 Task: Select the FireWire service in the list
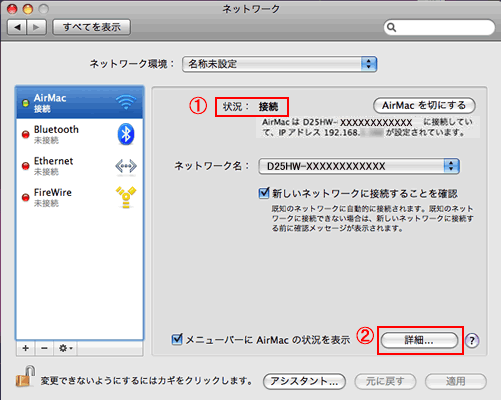[x=80, y=197]
